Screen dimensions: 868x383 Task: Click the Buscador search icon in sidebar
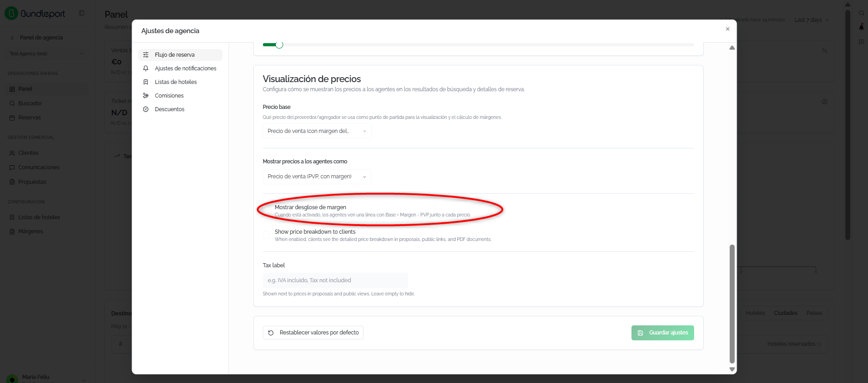(x=12, y=103)
